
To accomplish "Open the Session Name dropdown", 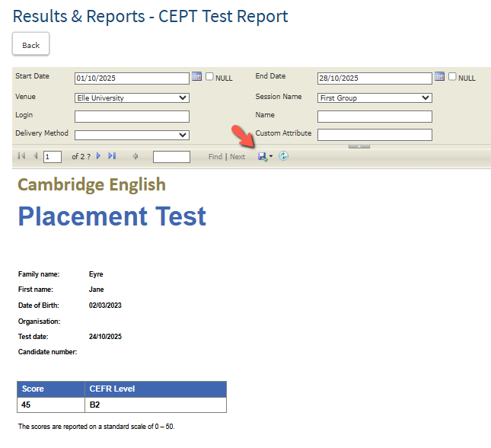I will pos(375,98).
